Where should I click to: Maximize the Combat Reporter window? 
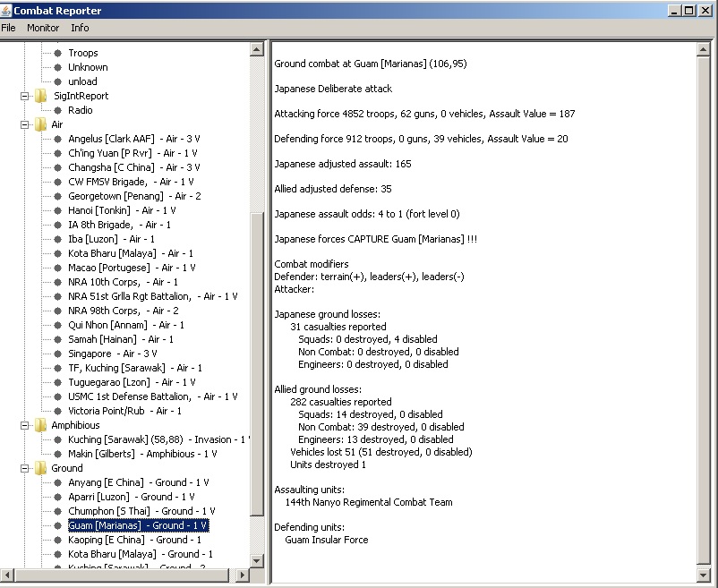pyautogui.click(x=689, y=11)
